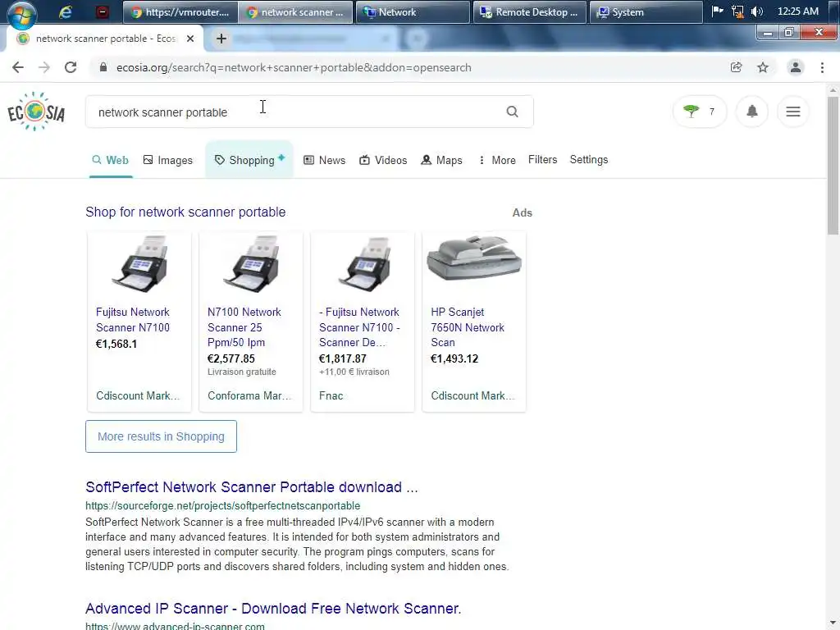
Task: Go forward in browser history
Action: [44, 67]
